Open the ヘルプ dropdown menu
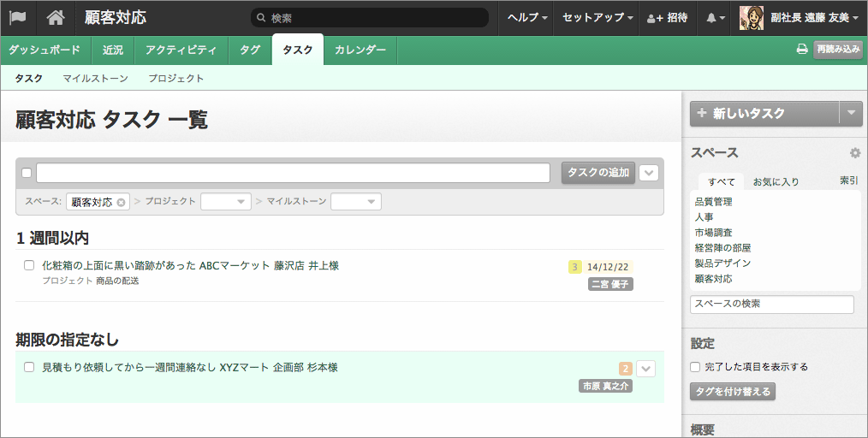This screenshot has height=438, width=868. pos(527,18)
